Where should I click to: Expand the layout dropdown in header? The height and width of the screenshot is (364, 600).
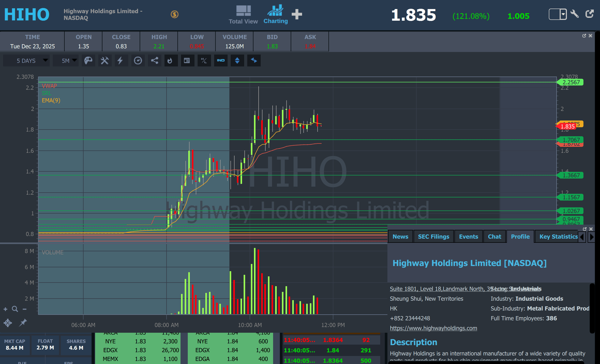click(563, 14)
